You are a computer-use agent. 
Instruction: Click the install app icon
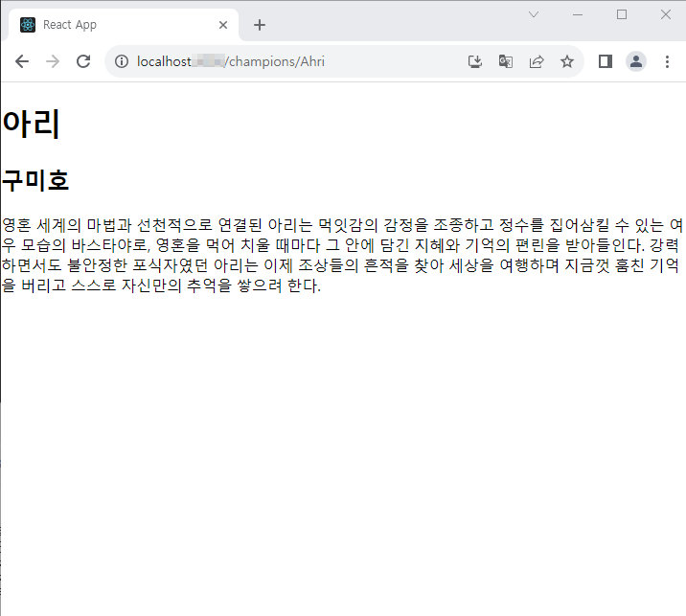[x=474, y=61]
